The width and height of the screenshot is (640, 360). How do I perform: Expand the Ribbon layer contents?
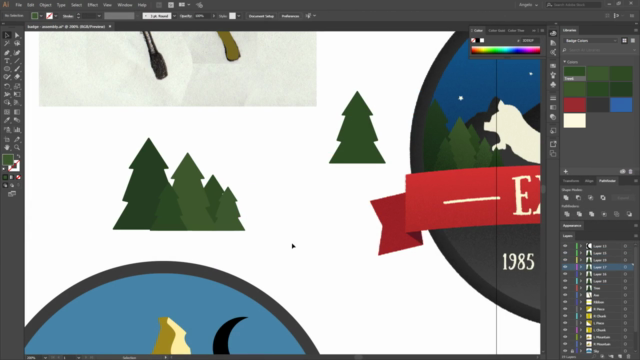coord(581,302)
